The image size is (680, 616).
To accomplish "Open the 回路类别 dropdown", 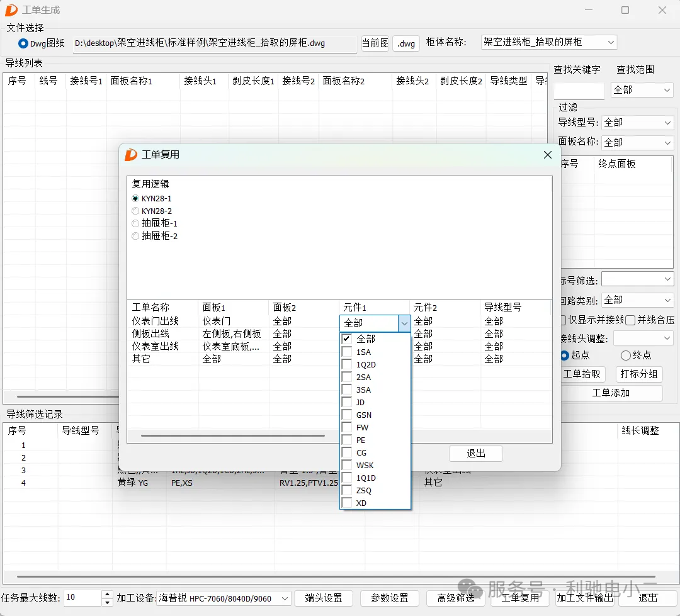I will pyautogui.click(x=637, y=300).
